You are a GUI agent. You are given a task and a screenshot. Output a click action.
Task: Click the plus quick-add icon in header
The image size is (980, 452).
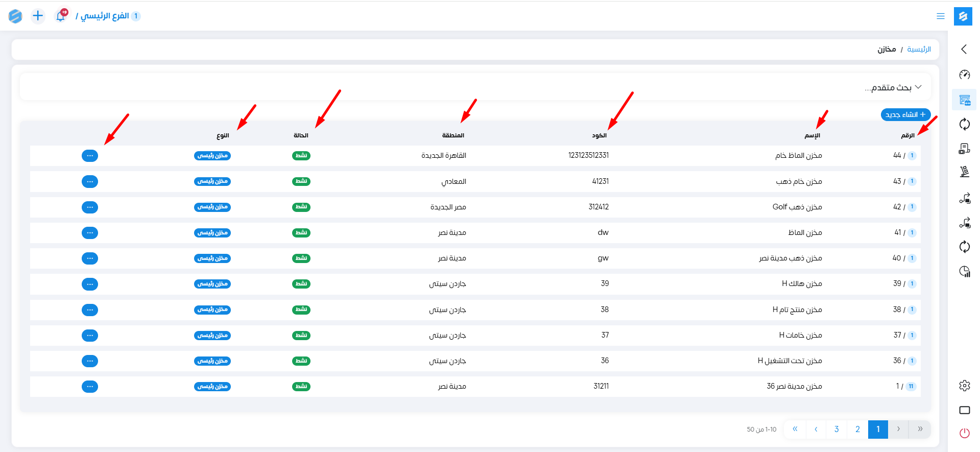click(38, 16)
